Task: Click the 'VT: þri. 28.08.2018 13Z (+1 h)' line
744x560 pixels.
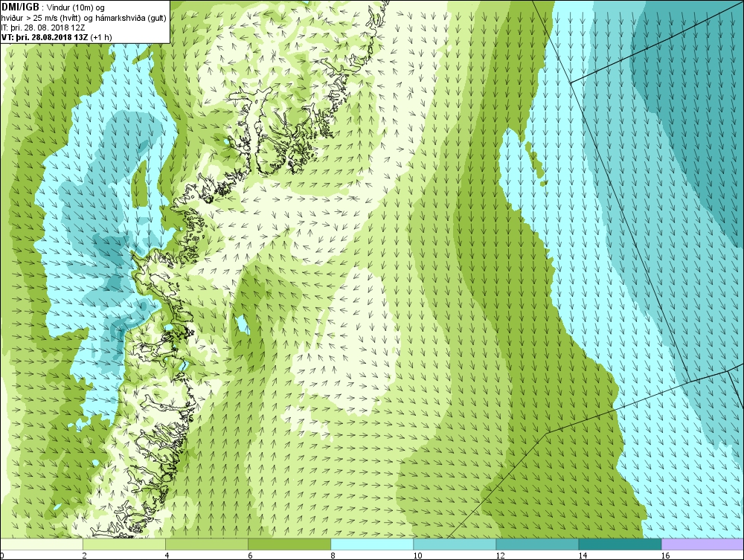Action: (x=57, y=36)
